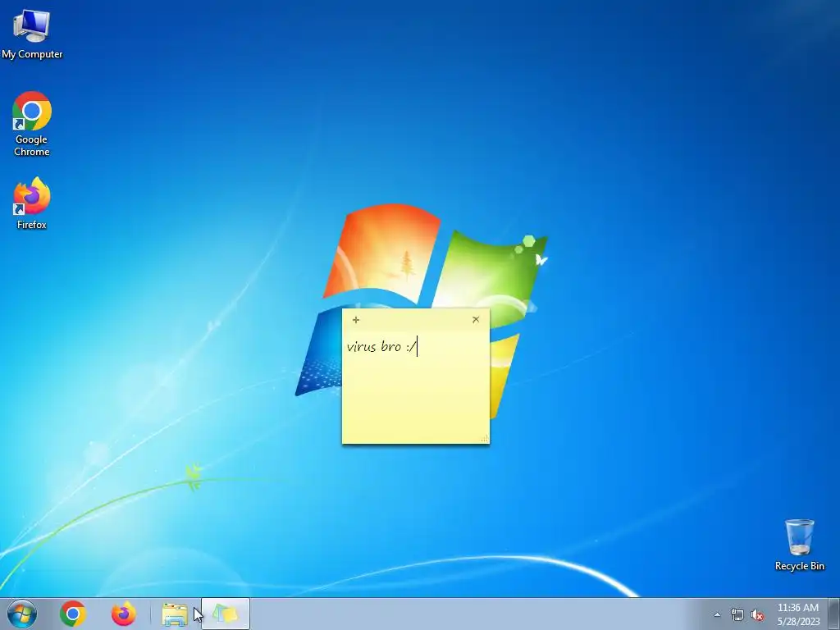Launch Firefox from the taskbar
The width and height of the screenshot is (840, 630).
[123, 614]
